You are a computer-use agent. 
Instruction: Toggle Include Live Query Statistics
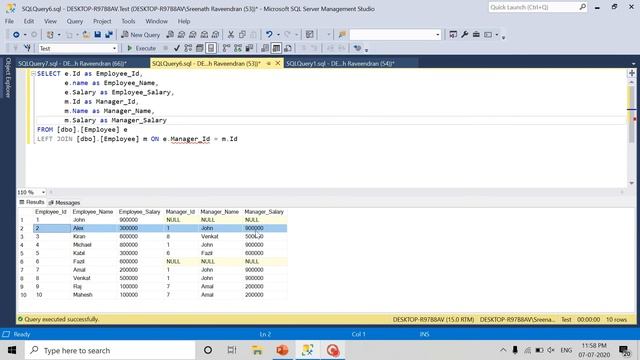tap(238, 48)
